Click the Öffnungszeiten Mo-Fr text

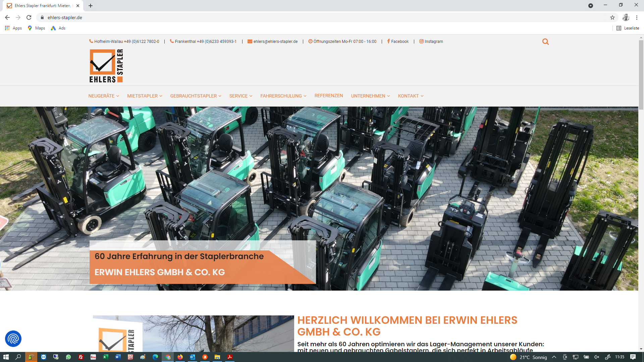342,42
